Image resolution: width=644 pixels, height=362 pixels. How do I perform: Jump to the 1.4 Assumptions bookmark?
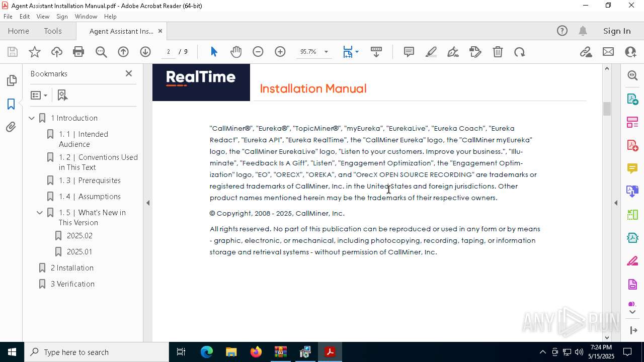(x=90, y=197)
